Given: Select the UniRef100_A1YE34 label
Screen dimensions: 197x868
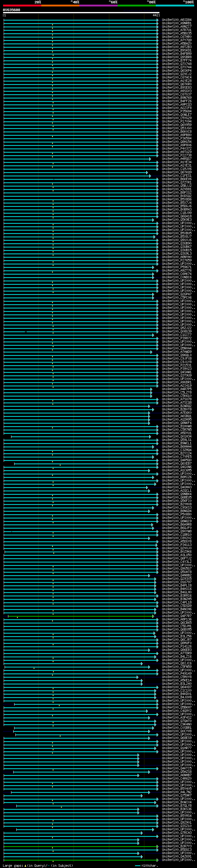Looking at the screenshot, I should (x=176, y=162).
